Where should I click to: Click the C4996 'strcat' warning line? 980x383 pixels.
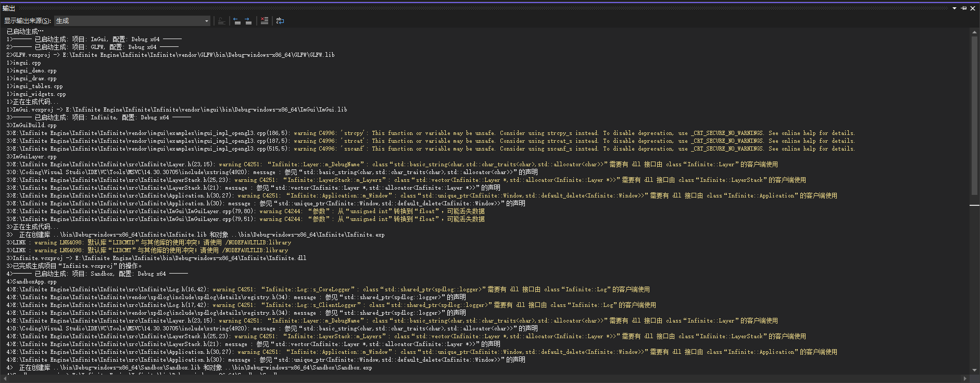[431, 141]
